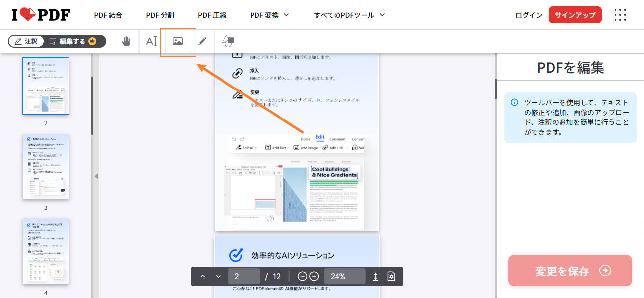Click the 変更を保存 save button
644x298 pixels.
(570, 270)
